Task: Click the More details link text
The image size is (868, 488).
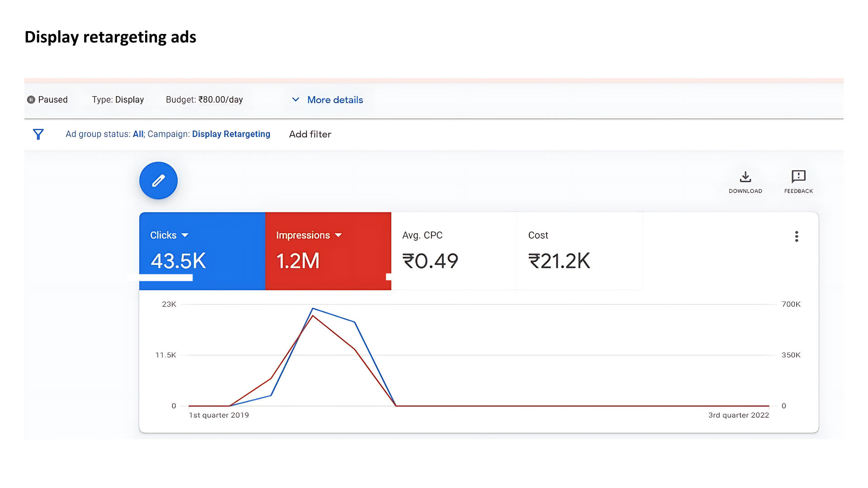Action: 335,100
